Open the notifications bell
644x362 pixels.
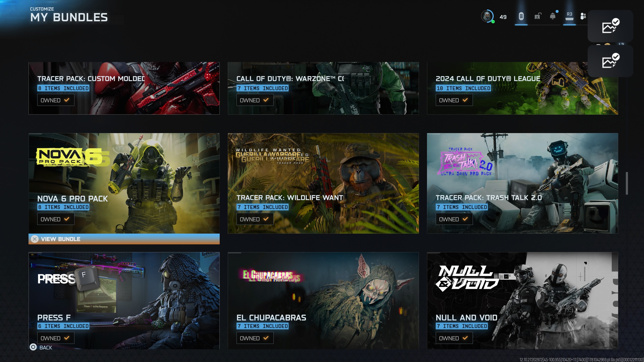[x=553, y=16]
